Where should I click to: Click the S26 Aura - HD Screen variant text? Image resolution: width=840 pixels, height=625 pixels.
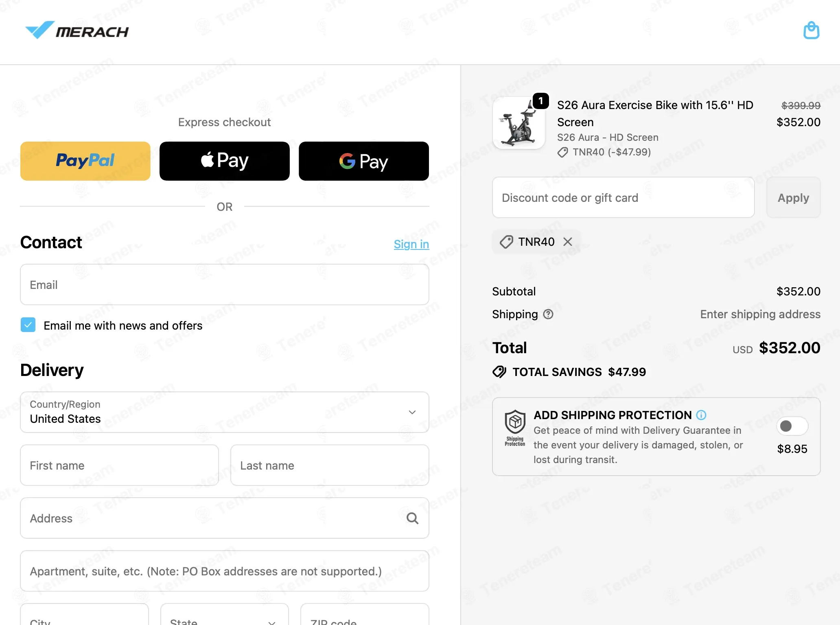[608, 138]
